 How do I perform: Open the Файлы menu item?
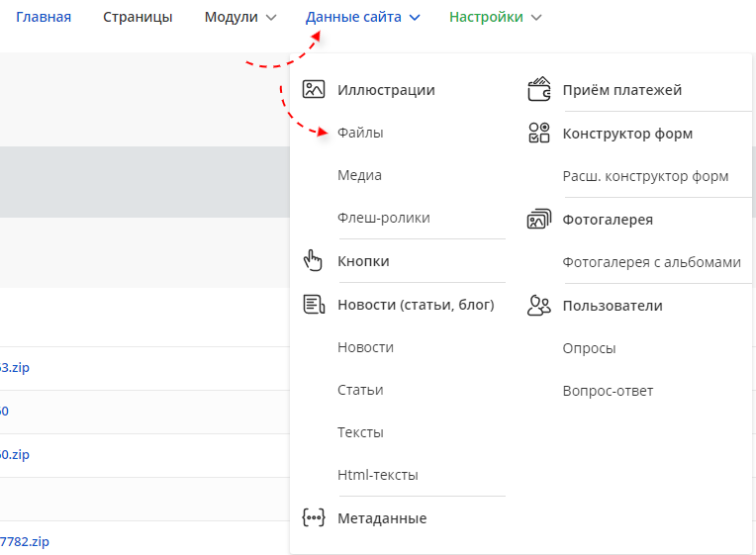pyautogui.click(x=360, y=133)
